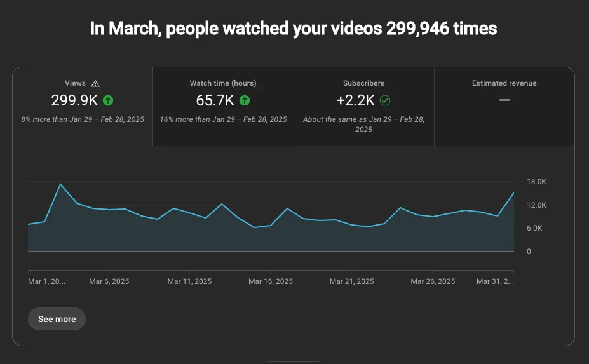589x364 pixels.
Task: Click the Mar 16, 2025 axis label
Action: tap(271, 281)
